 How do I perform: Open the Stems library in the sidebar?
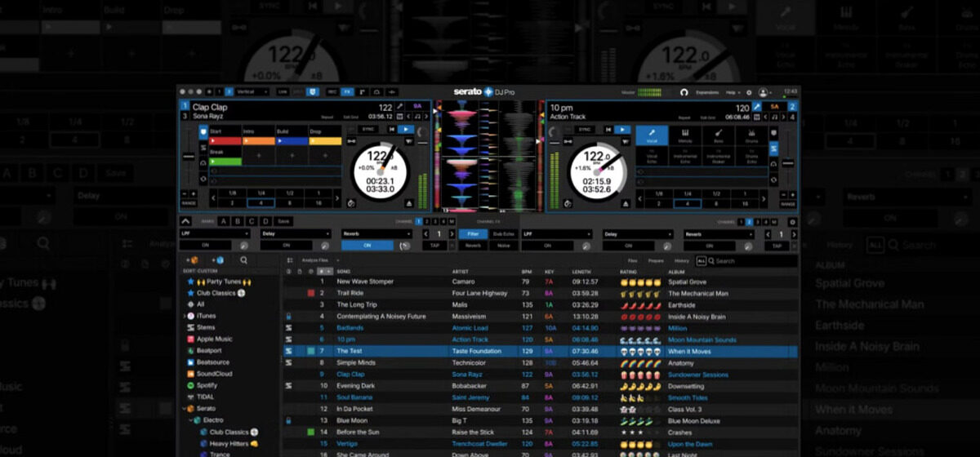click(206, 327)
